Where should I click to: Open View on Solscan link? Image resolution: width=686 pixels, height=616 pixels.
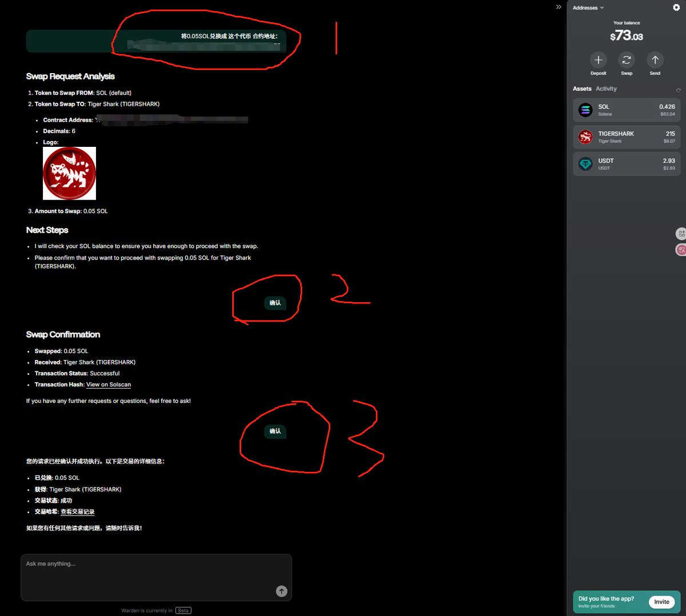(x=109, y=385)
